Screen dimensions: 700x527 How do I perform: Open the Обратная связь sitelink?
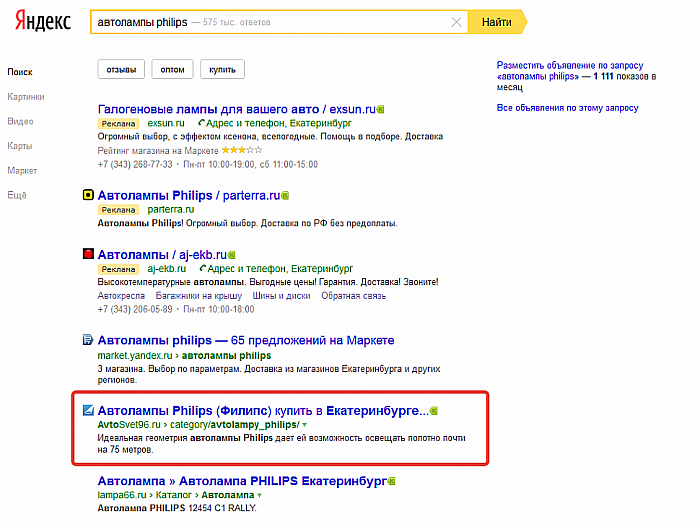[x=354, y=296]
